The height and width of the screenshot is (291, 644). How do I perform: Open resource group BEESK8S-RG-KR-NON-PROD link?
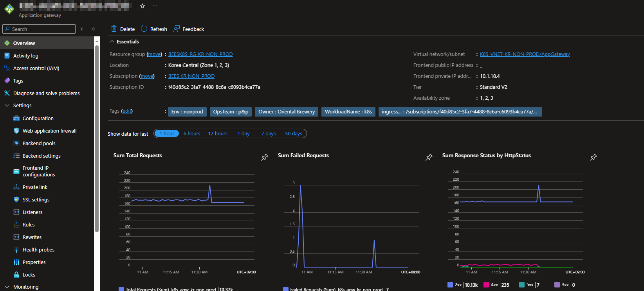[200, 54]
